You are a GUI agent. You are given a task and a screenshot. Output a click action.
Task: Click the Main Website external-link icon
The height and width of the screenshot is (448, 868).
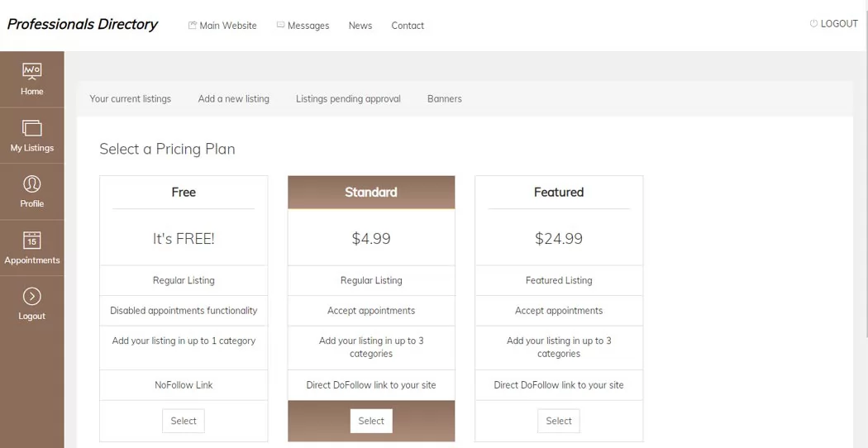coord(192,25)
